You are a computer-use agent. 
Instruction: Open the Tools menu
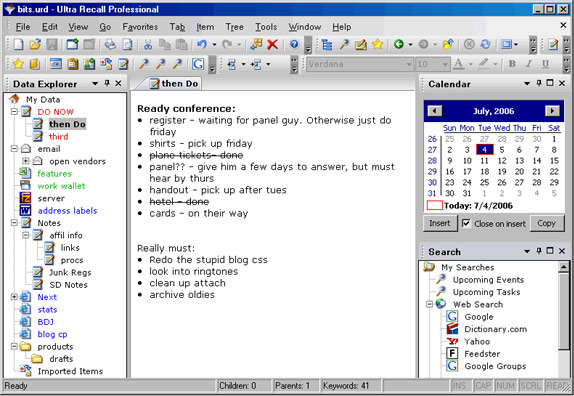(266, 27)
